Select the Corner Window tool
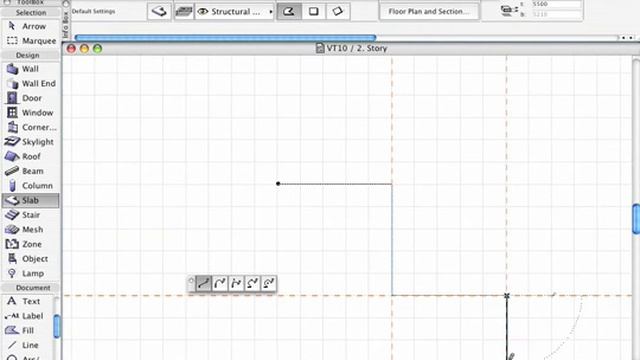640x360 pixels. click(x=31, y=127)
